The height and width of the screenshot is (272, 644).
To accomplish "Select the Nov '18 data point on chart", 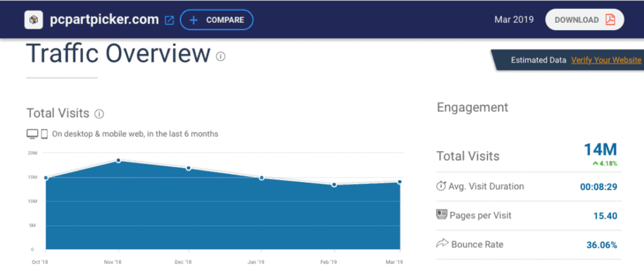I will click(x=118, y=161).
